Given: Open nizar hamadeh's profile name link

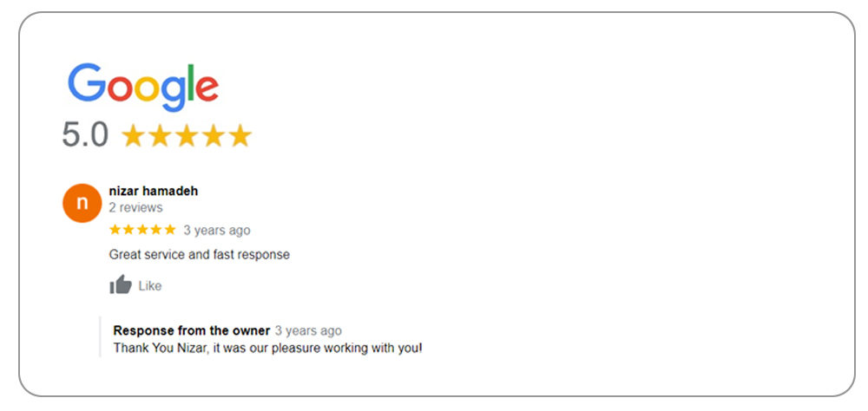Looking at the screenshot, I should click(x=154, y=191).
